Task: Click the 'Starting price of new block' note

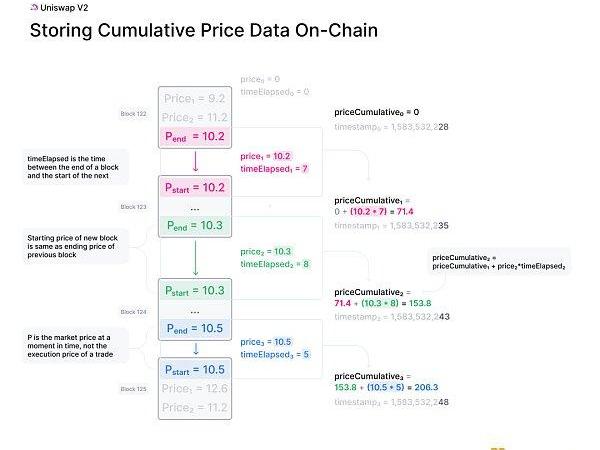Action: point(75,245)
